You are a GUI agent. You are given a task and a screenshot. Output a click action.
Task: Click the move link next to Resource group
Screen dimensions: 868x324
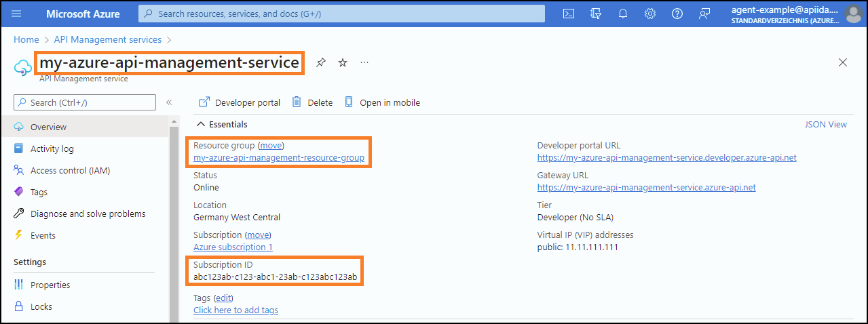click(271, 146)
